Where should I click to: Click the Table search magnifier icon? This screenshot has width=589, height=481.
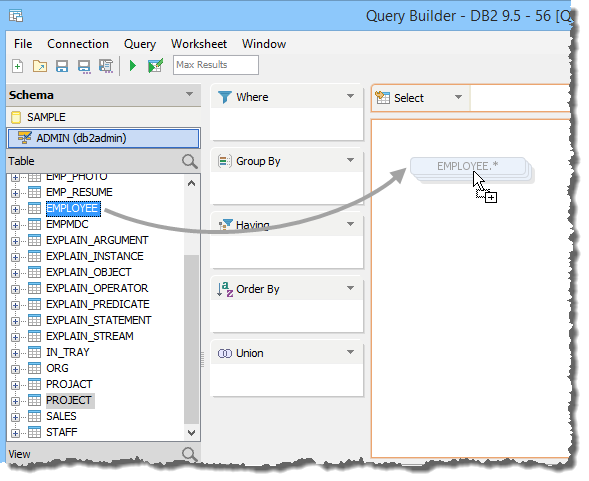[x=189, y=162]
